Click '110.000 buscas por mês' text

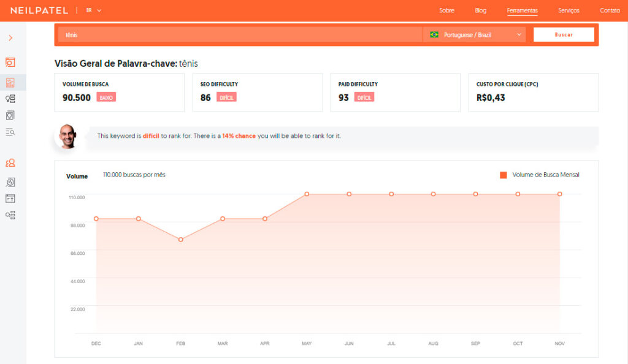click(134, 175)
